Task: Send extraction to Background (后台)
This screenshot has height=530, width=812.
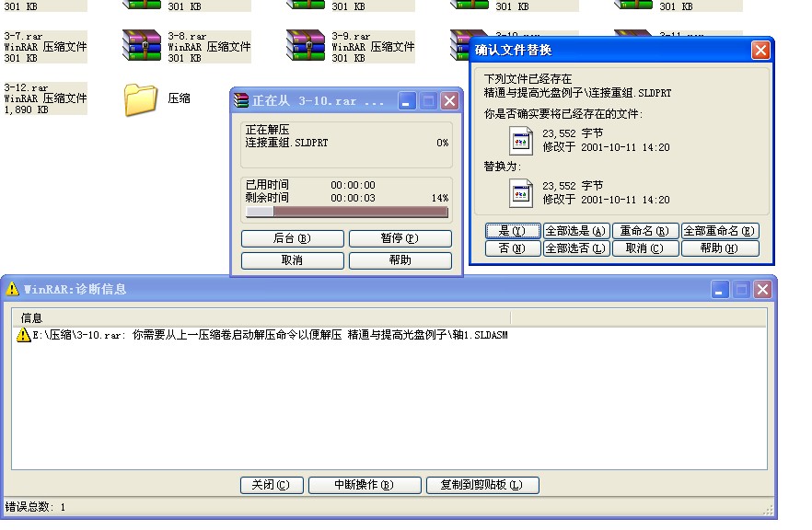Action: [x=292, y=238]
